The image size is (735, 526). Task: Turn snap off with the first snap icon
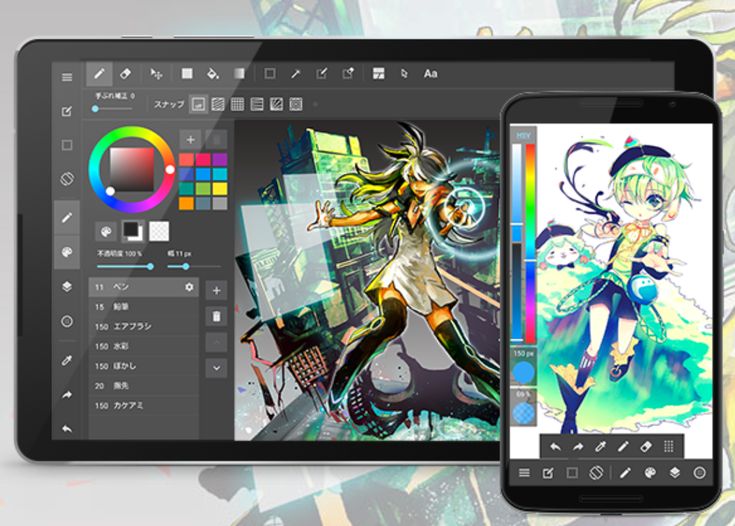[x=198, y=104]
